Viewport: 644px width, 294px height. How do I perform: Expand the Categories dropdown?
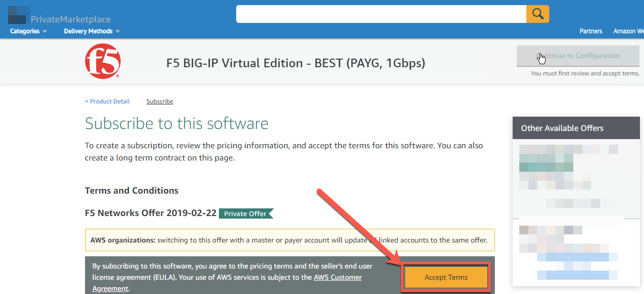[x=29, y=31]
